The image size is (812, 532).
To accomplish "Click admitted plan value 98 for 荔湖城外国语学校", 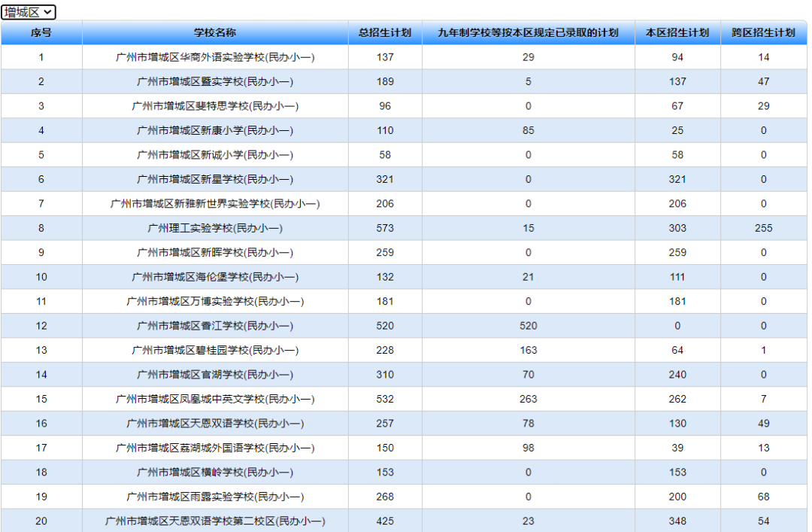I will click(529, 448).
